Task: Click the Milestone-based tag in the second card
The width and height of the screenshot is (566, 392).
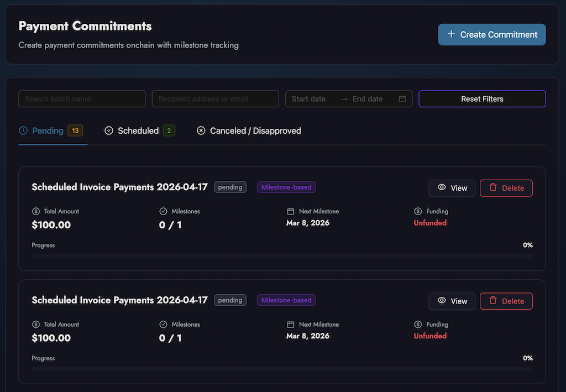Action: click(x=286, y=300)
